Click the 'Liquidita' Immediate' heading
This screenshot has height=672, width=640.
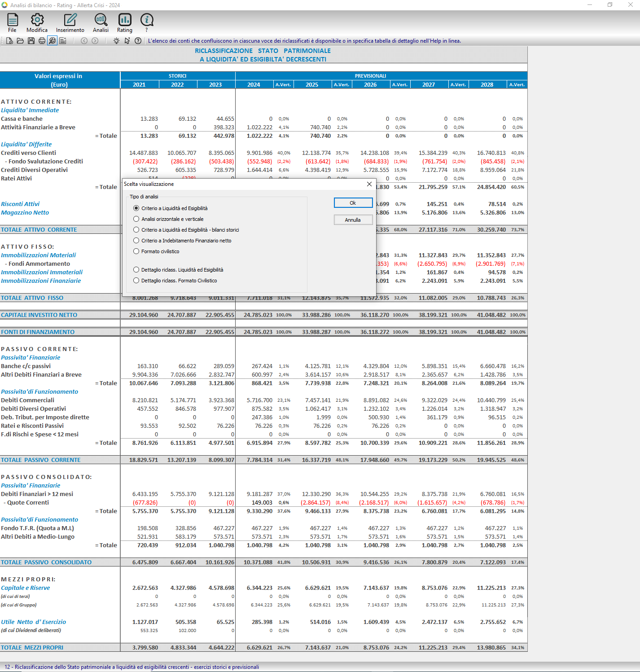point(30,110)
